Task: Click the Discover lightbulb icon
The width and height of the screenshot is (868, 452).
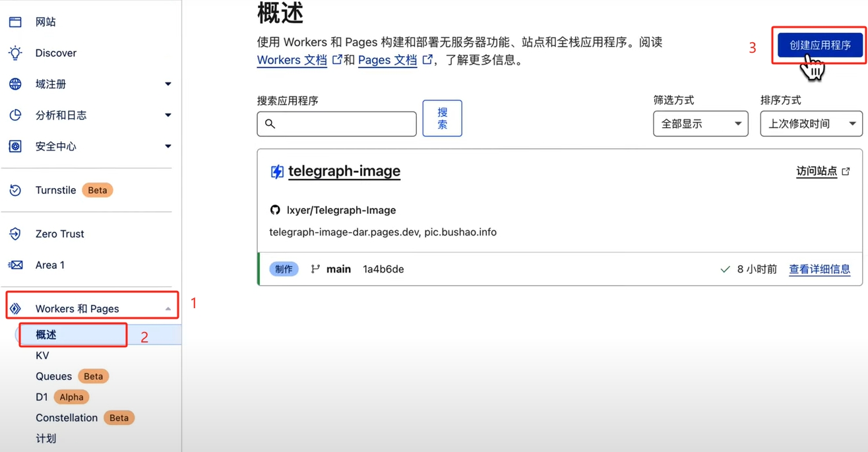Action: (x=15, y=53)
